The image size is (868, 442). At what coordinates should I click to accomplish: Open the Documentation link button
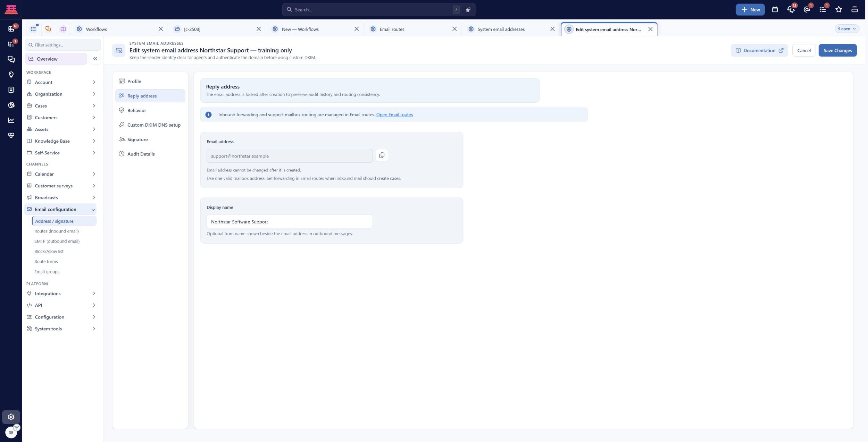(759, 50)
